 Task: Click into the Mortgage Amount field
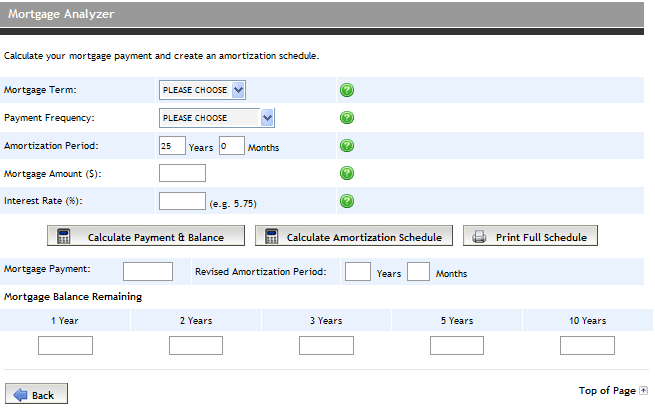pyautogui.click(x=182, y=173)
